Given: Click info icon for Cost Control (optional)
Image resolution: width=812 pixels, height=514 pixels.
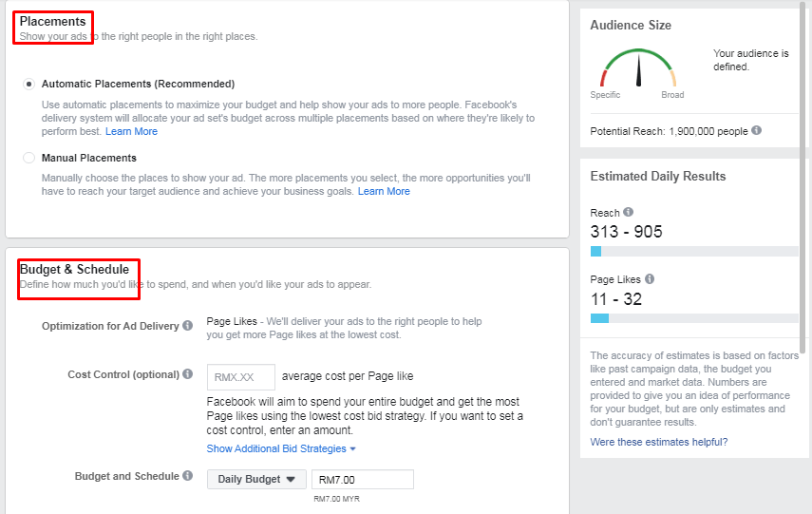Looking at the screenshot, I should 188,373.
